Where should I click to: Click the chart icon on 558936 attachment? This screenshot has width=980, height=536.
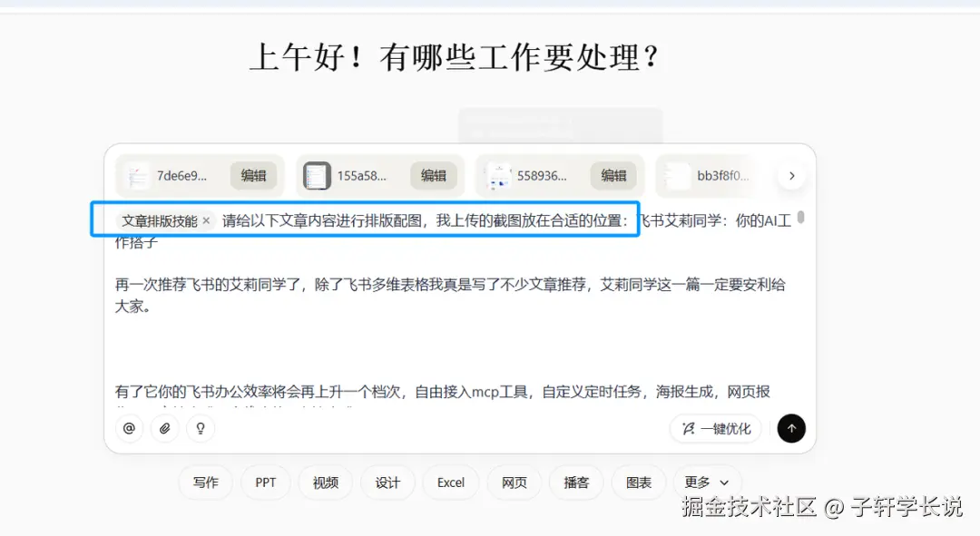497,175
